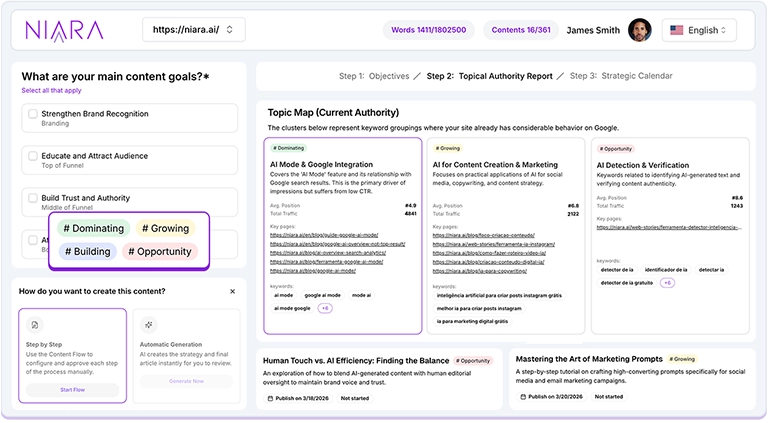Image resolution: width=768 pixels, height=423 pixels.
Task: Expand the +6 keywords in AI Detection card
Action: (667, 283)
